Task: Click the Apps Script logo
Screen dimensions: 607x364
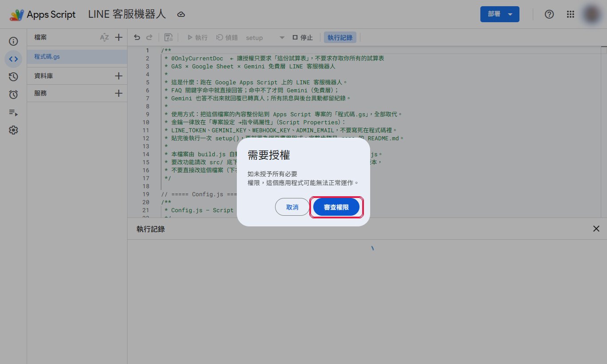Action: [43, 14]
